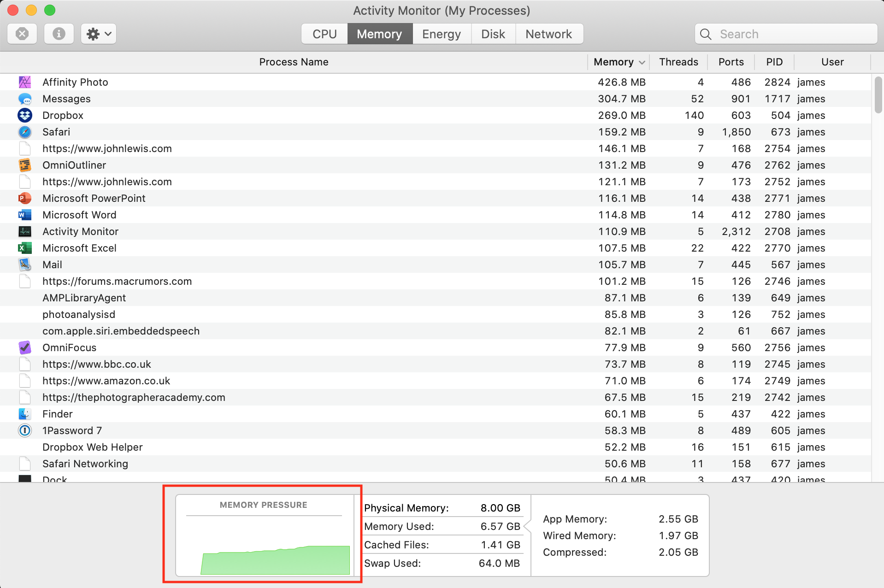This screenshot has height=588, width=884.
Task: Click the Microsoft Word icon
Action: pyautogui.click(x=25, y=215)
